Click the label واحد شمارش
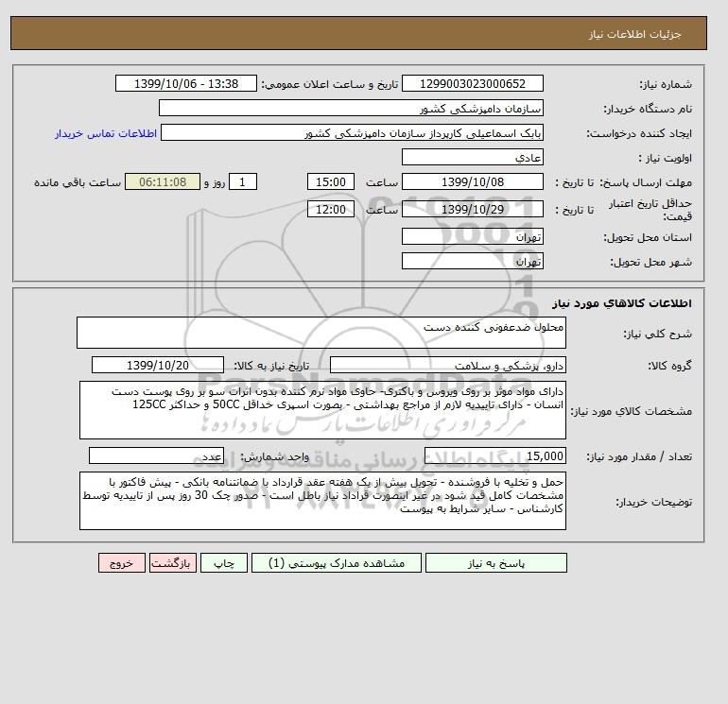728x704 pixels. coord(274,456)
